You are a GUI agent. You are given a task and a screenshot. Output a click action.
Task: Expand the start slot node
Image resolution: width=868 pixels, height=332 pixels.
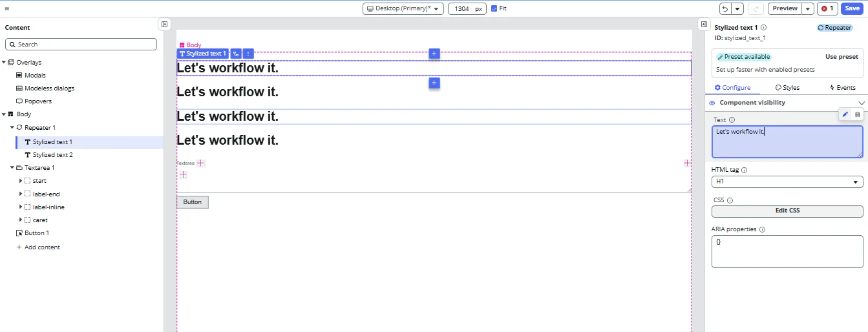[20, 181]
